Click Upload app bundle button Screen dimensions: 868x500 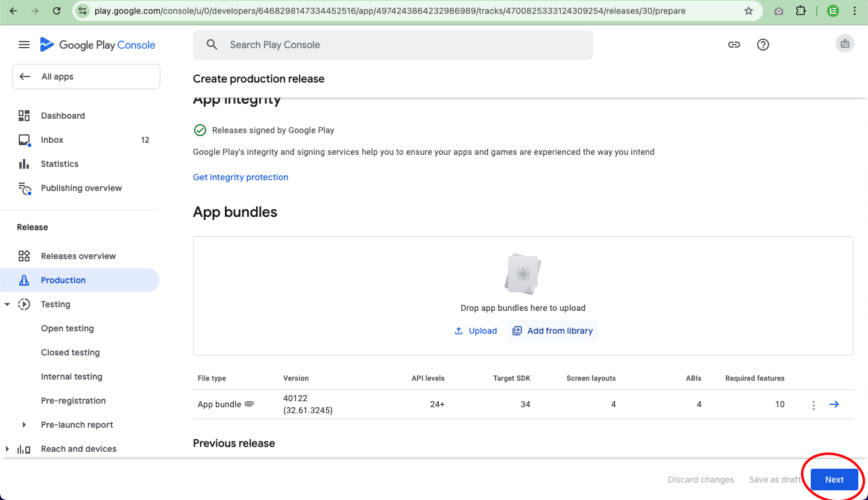click(x=476, y=331)
